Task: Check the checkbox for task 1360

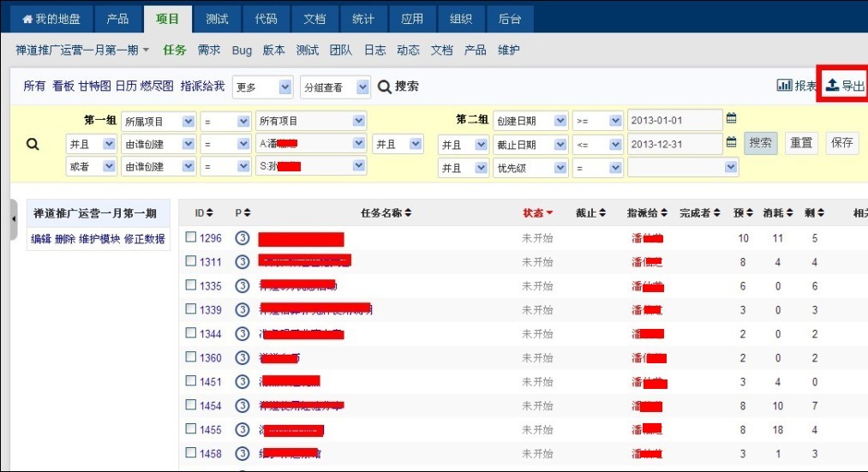Action: (191, 356)
